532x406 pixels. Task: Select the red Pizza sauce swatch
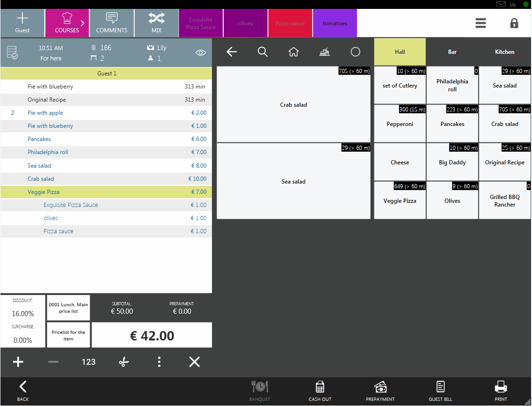[x=290, y=23]
